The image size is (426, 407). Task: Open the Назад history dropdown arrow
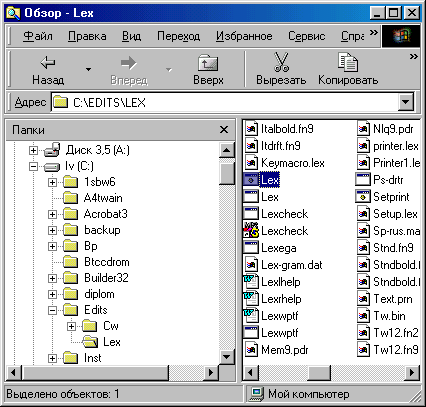coord(88,69)
